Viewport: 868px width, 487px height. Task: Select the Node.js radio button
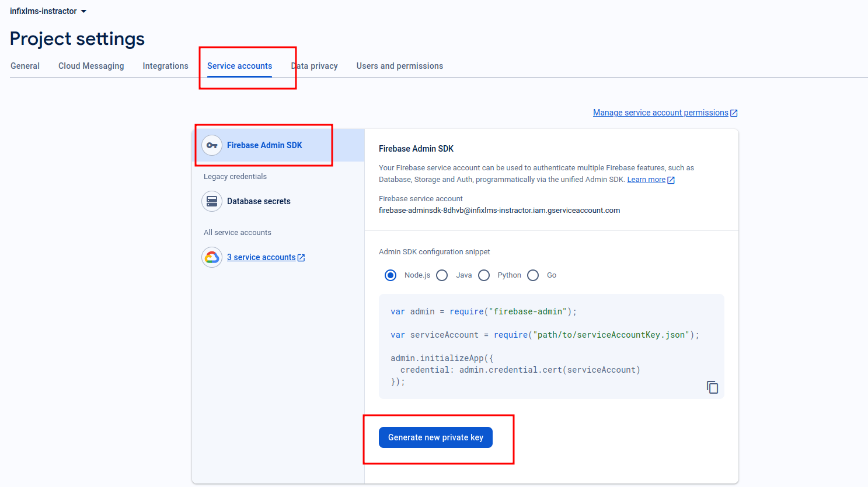391,275
